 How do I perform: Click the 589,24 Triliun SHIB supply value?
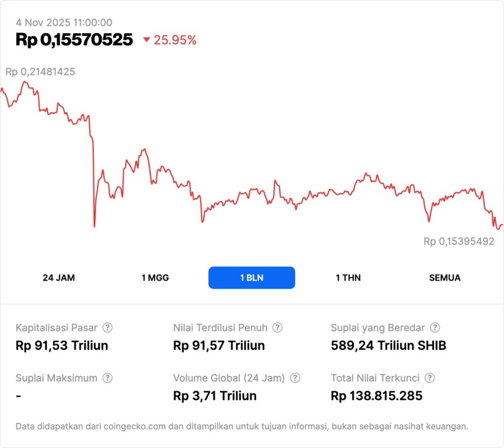(388, 346)
